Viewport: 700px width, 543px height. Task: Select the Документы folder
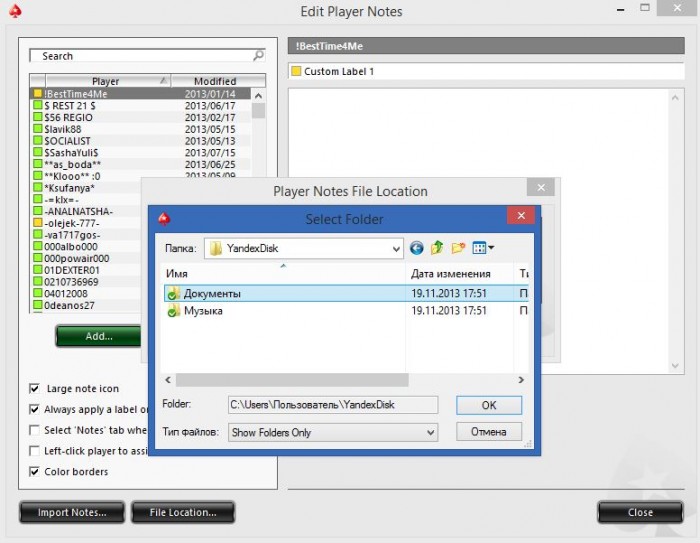point(346,293)
